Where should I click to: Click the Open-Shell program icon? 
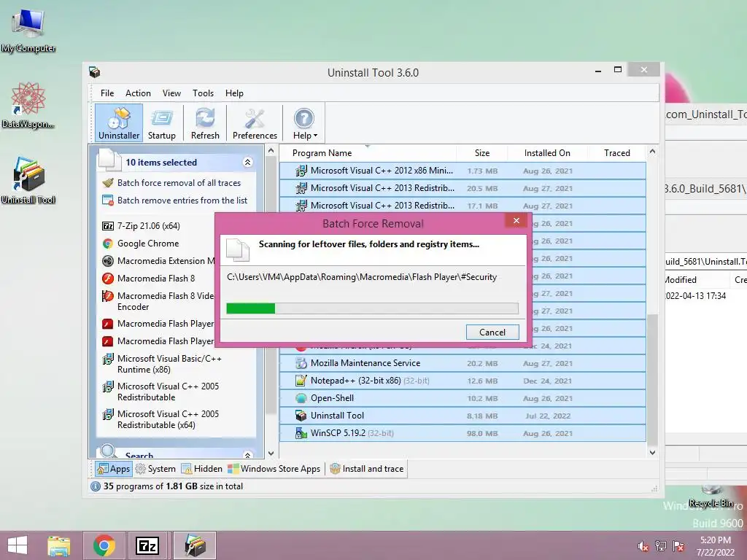[301, 398]
